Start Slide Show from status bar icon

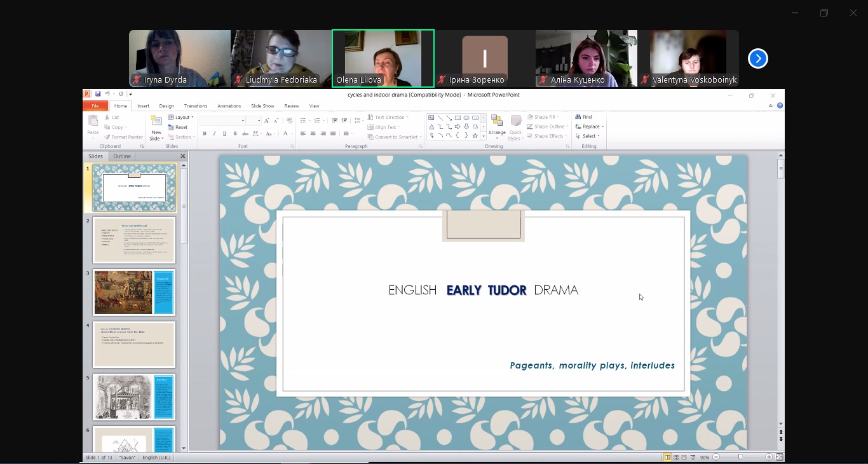tap(693, 457)
